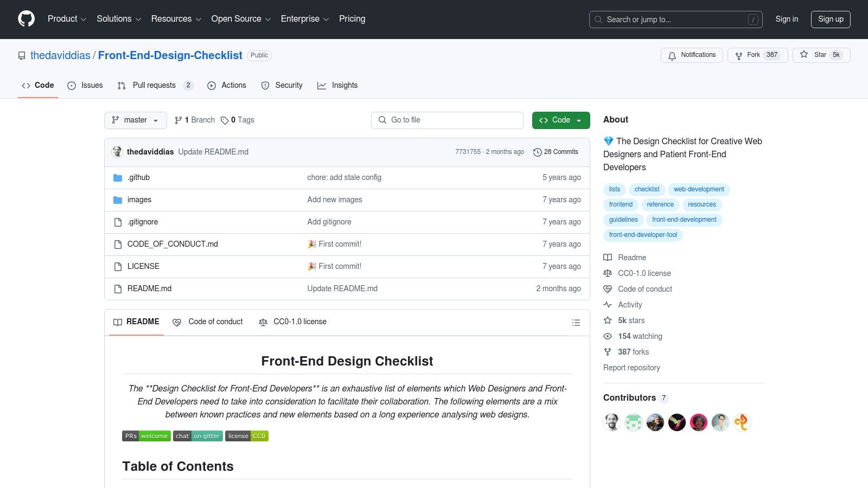Expand the Open Source menu
The width and height of the screenshot is (868, 488).
pyautogui.click(x=241, y=19)
